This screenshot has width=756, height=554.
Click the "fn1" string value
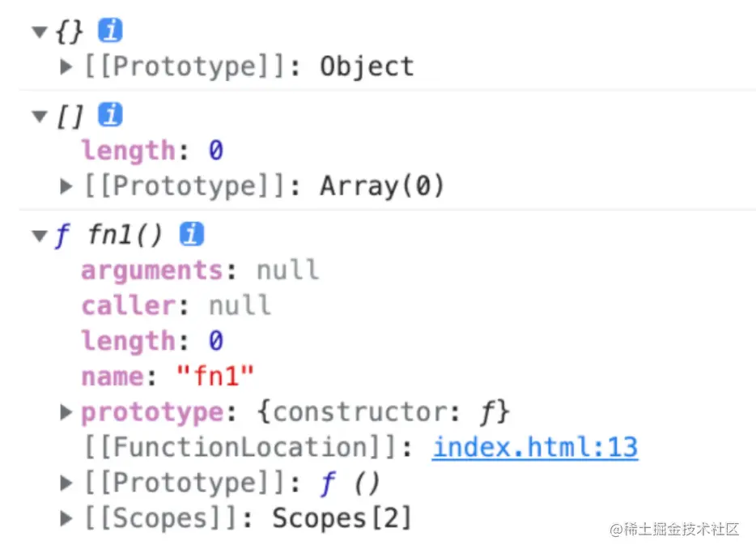(x=215, y=376)
